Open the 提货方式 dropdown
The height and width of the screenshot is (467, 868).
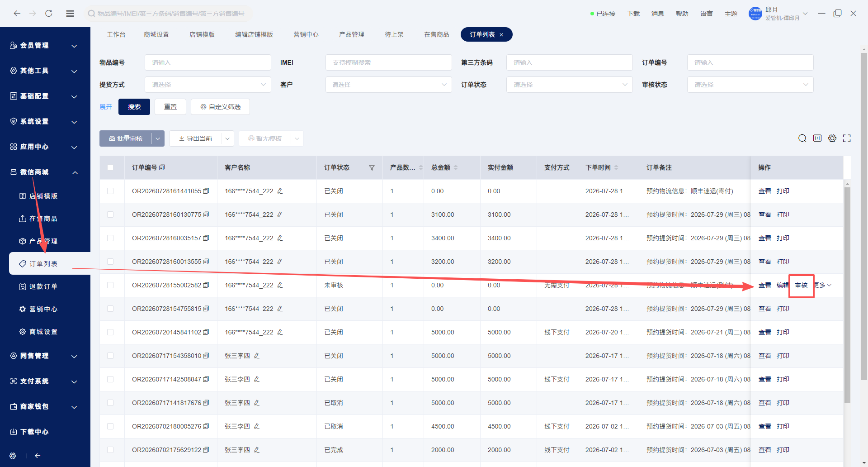coord(208,85)
